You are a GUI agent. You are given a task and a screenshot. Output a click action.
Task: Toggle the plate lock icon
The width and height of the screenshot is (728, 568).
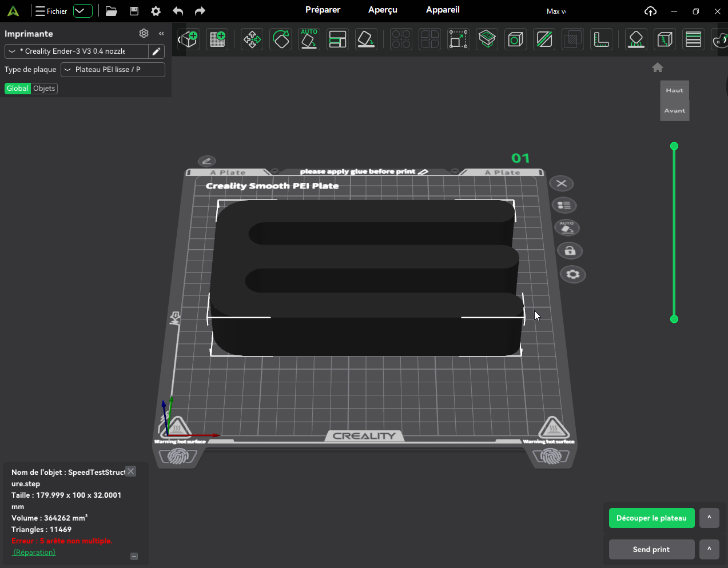(570, 251)
